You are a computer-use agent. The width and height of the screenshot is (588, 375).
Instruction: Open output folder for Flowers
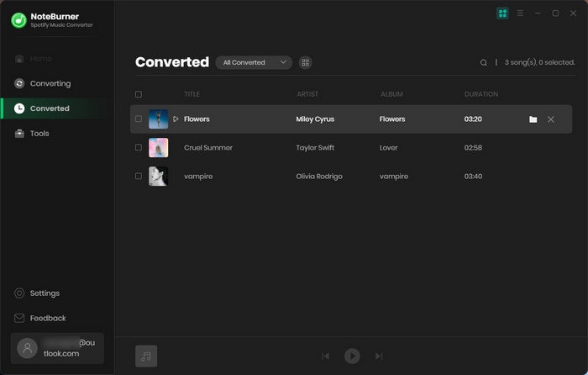(x=533, y=119)
